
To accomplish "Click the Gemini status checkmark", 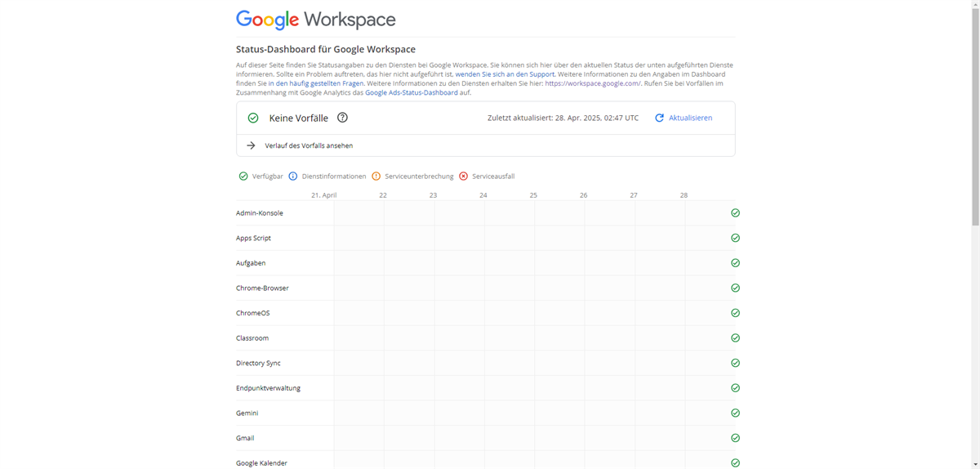I will pos(735,413).
